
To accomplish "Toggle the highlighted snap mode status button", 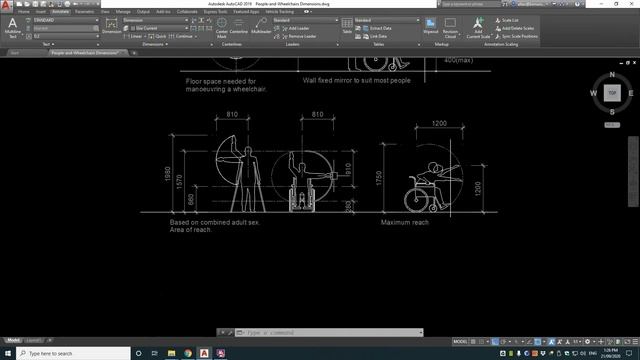I will coord(495,342).
